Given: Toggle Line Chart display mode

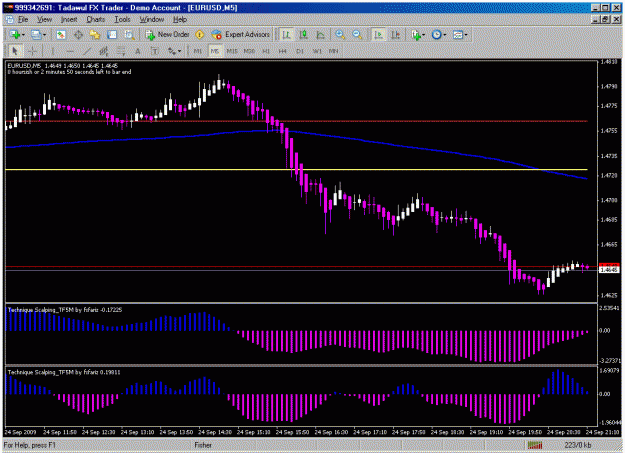Looking at the screenshot, I should 320,35.
